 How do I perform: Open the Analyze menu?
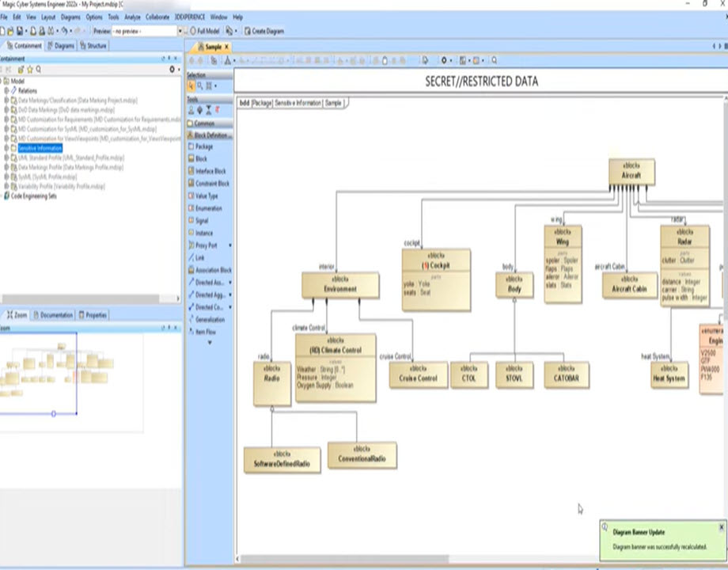tap(132, 17)
